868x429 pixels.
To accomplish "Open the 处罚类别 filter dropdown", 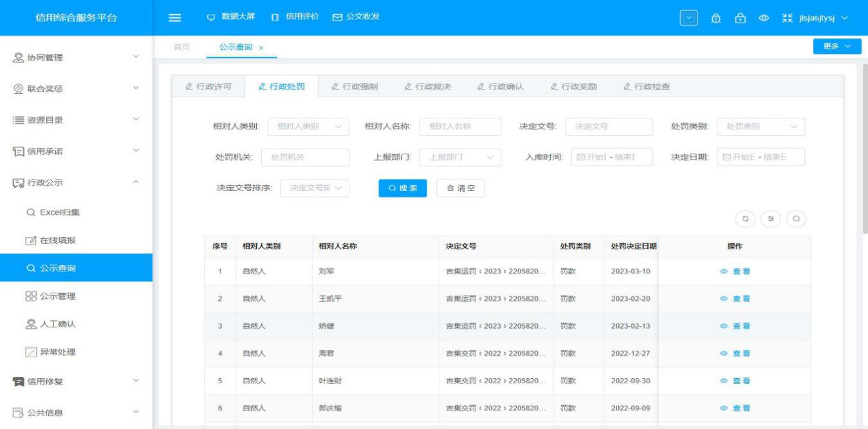I will [x=760, y=127].
